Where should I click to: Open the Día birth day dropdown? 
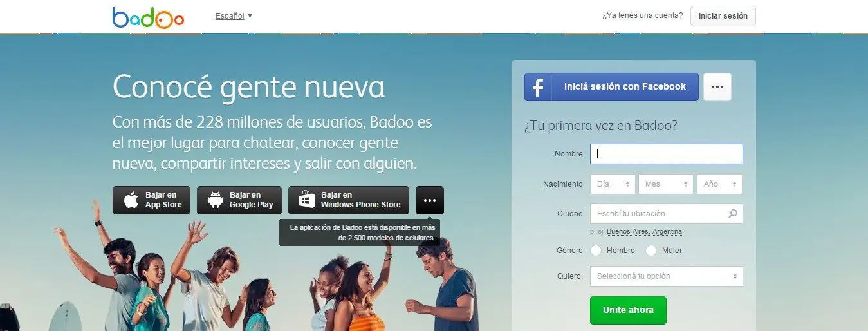[613, 184]
